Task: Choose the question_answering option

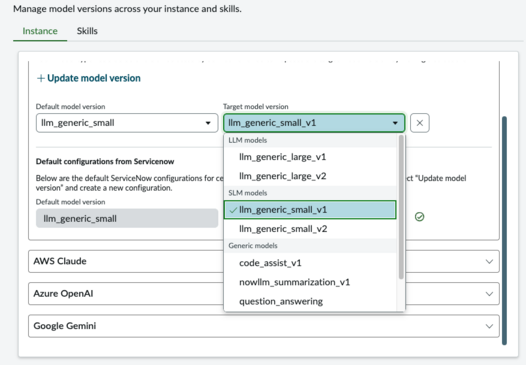Action: tap(310, 301)
